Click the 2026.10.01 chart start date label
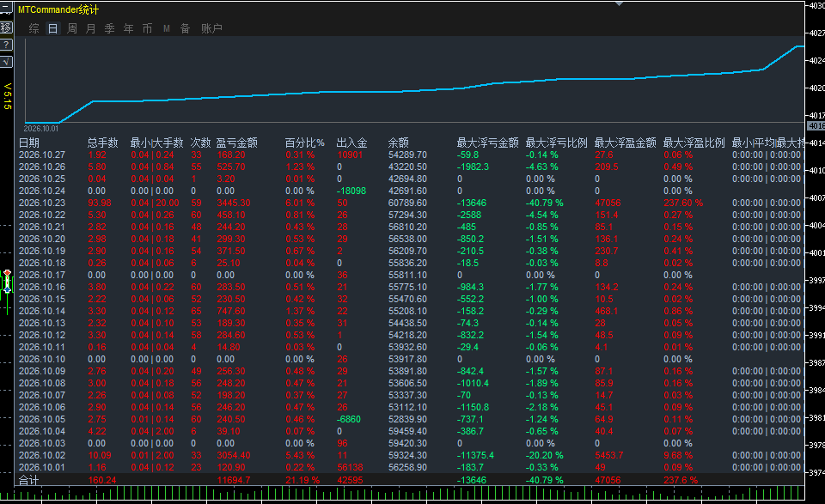This screenshot has height=504, width=825. [41, 128]
